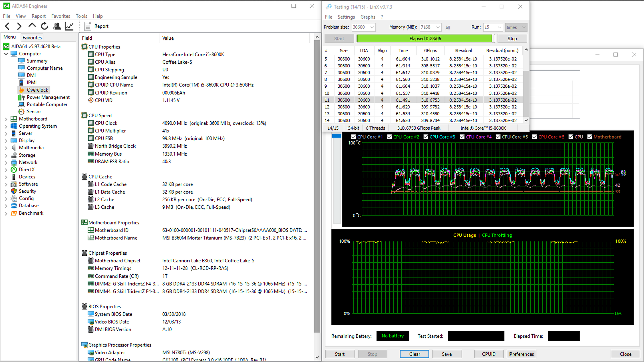Click the Stop button in LinX
Screen dimensions: 644x362
(512, 39)
